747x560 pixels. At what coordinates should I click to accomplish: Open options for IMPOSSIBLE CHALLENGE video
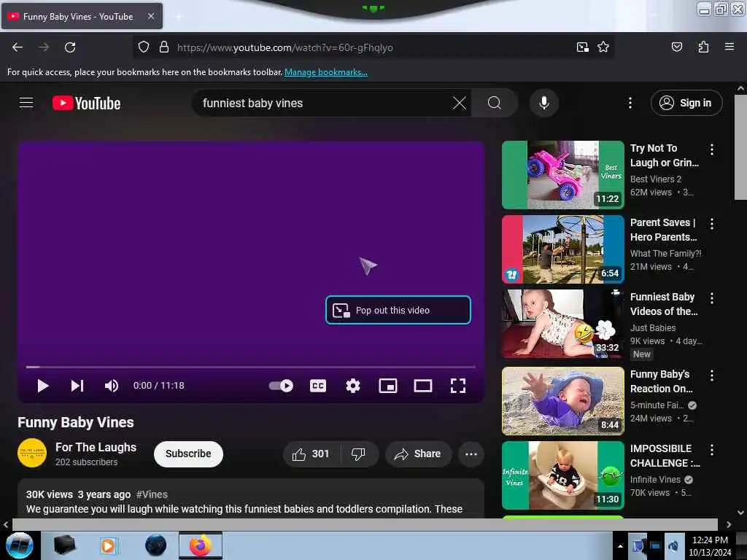click(712, 449)
